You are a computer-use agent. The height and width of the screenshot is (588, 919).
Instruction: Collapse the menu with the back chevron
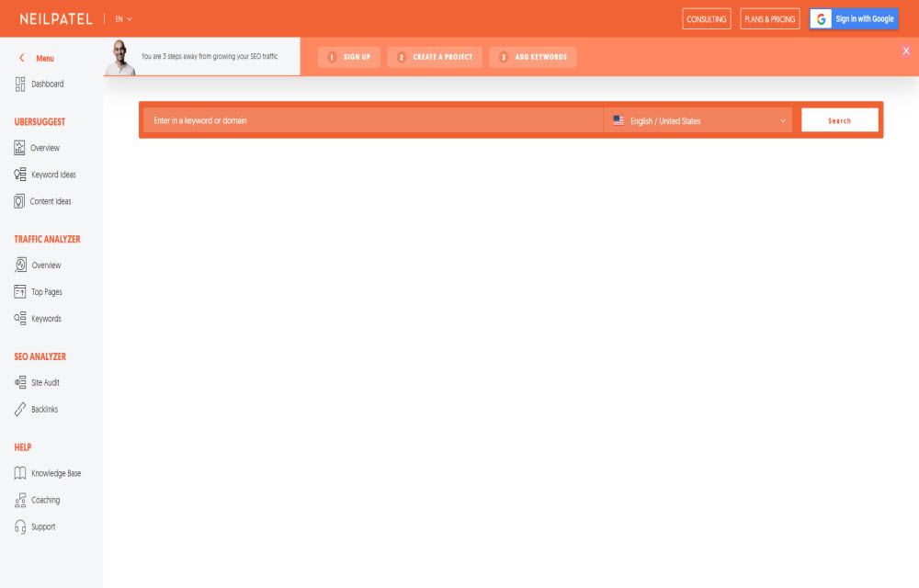[22, 58]
